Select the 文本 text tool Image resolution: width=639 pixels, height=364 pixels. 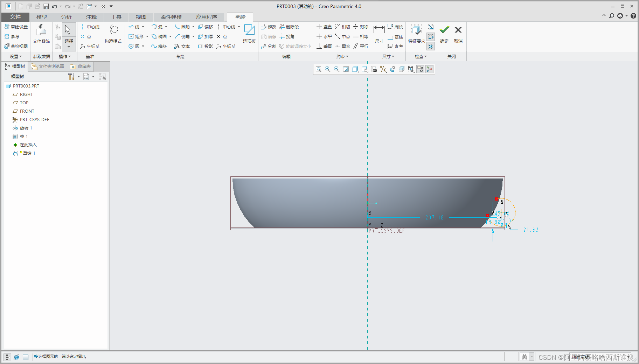click(182, 46)
